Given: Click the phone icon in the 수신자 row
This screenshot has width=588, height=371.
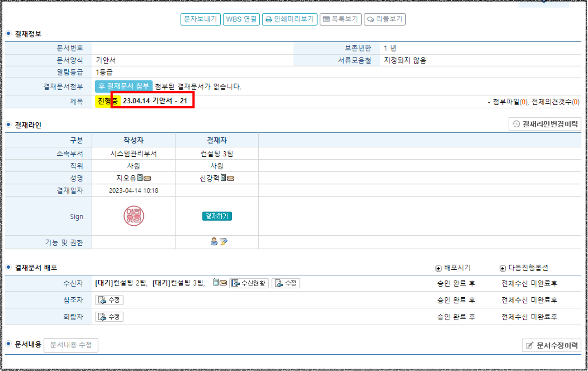Looking at the screenshot, I should coord(216,283).
